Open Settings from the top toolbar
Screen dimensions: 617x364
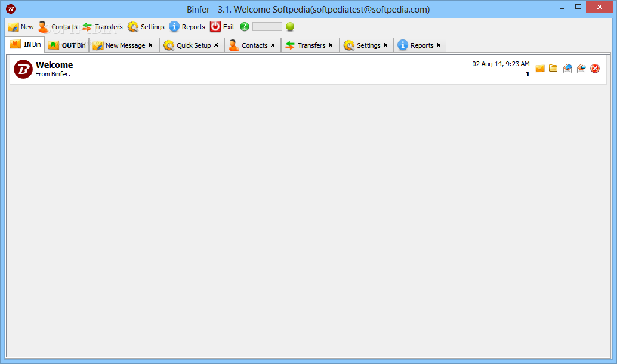pyautogui.click(x=146, y=27)
